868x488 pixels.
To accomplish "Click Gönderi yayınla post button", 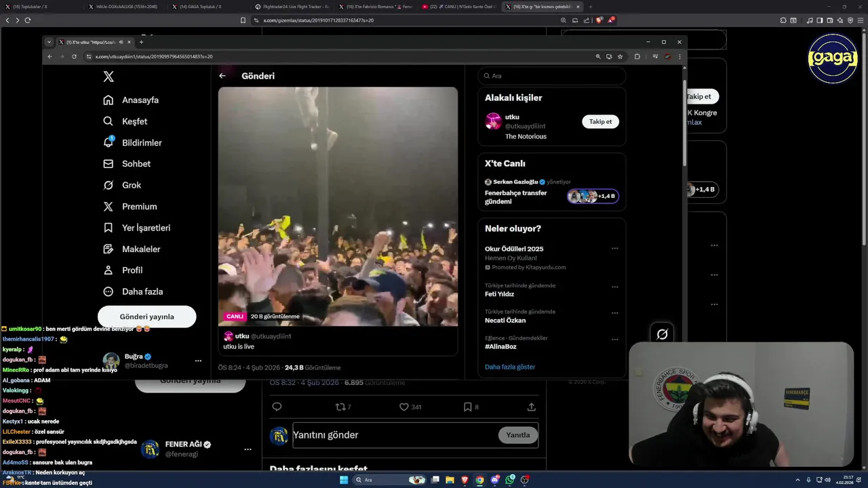I will point(147,317).
